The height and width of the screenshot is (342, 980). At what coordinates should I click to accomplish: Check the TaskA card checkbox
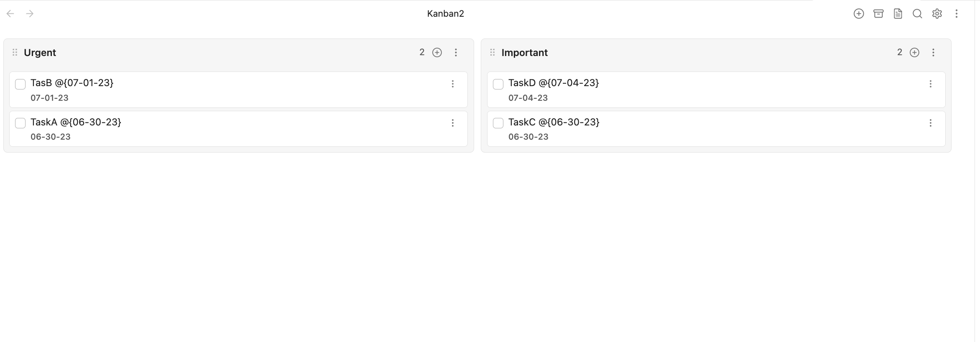pyautogui.click(x=20, y=123)
